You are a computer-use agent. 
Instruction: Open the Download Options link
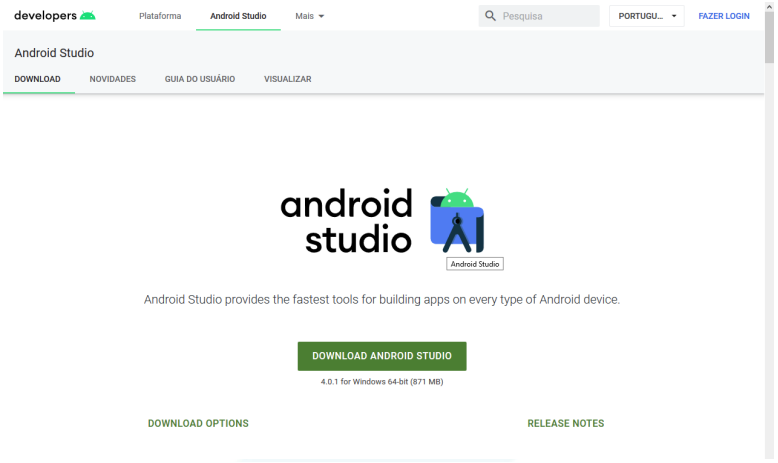click(198, 423)
